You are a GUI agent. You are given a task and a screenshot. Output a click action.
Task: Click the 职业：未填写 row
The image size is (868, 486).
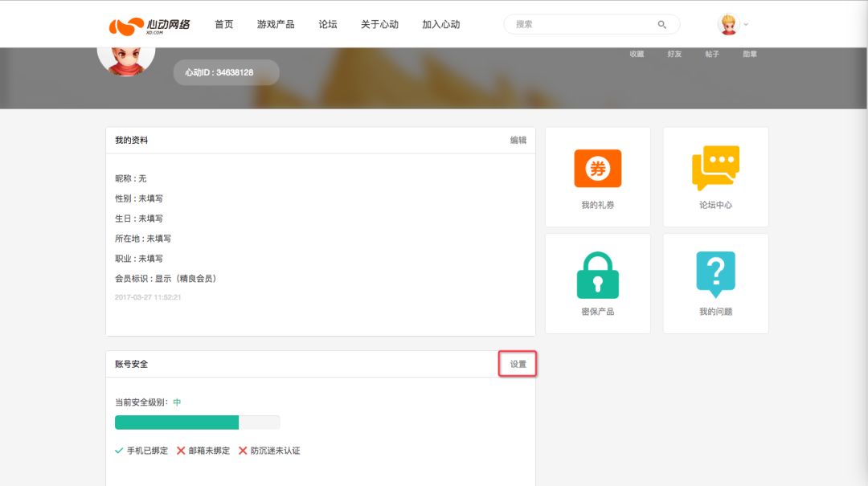[139, 258]
